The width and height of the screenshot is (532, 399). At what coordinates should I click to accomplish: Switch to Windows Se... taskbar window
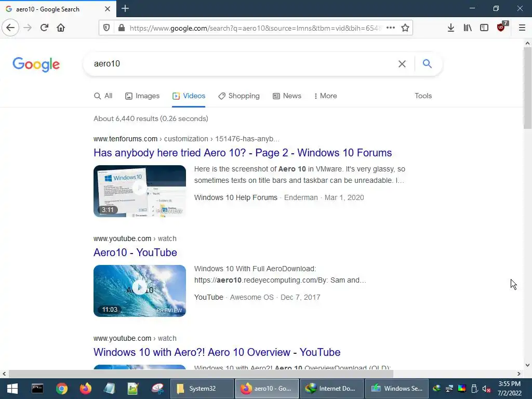point(396,389)
